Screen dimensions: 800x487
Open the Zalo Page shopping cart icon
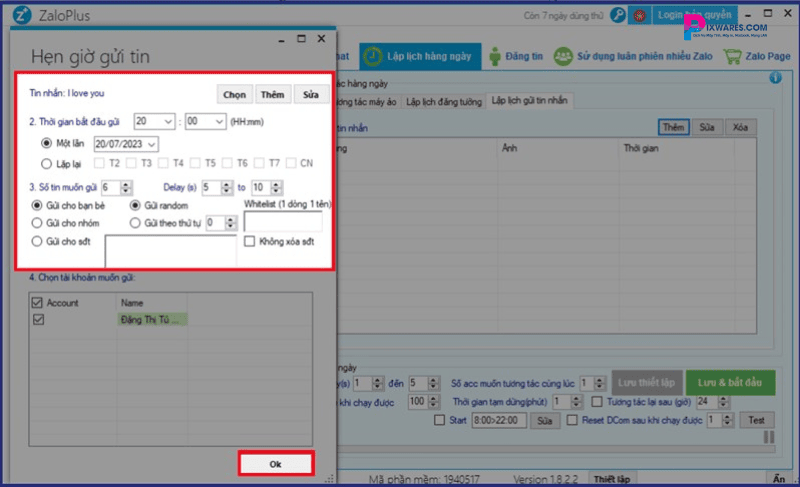coord(732,57)
